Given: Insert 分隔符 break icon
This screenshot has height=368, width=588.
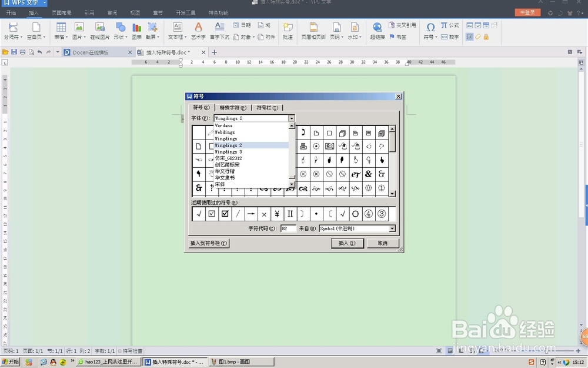Looking at the screenshot, I should coord(13,31).
